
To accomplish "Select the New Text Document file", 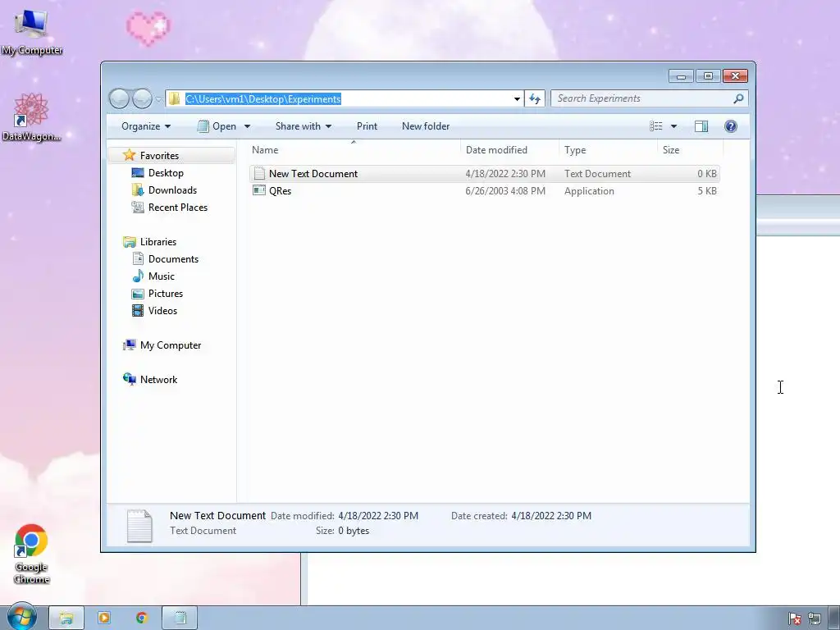I will (x=484, y=174).
